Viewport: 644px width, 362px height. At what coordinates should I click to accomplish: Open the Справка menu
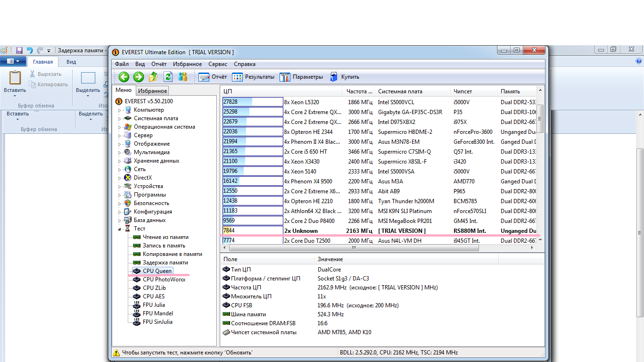(245, 64)
